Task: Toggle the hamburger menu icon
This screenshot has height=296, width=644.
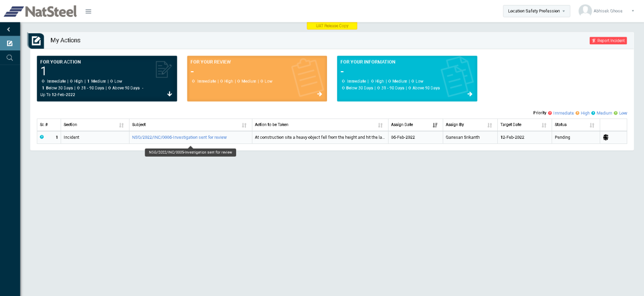Action: 88,11
